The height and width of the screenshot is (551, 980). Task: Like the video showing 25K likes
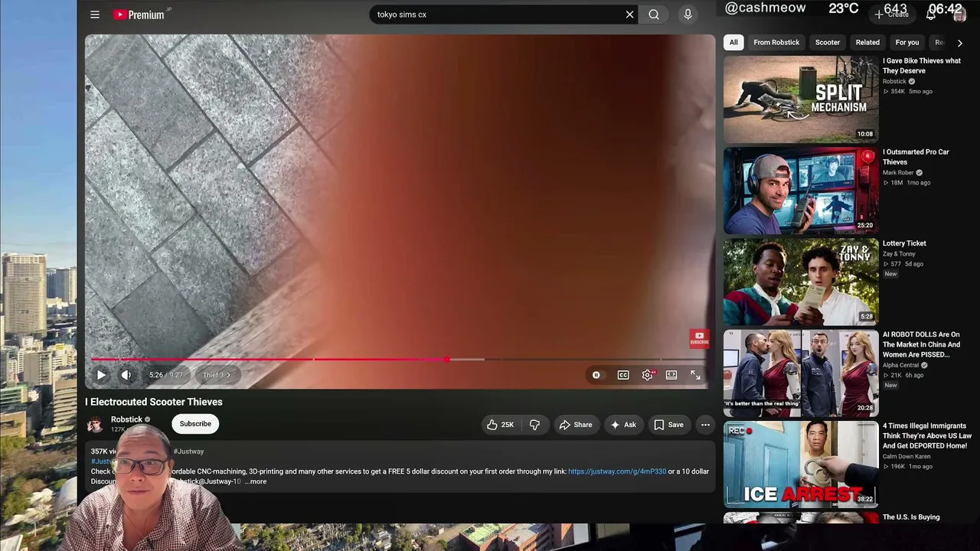[x=501, y=425]
